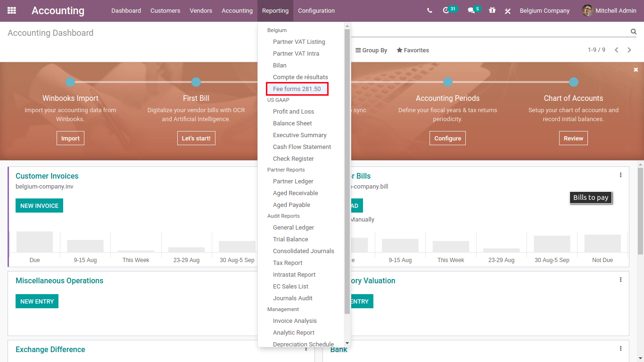Close the onboarding banner X
This screenshot has width=644, height=362.
[x=636, y=70]
